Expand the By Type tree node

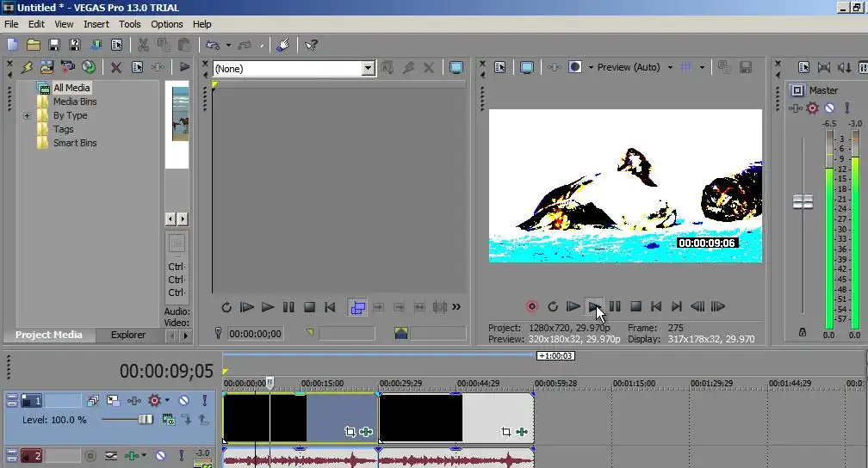pos(27,115)
